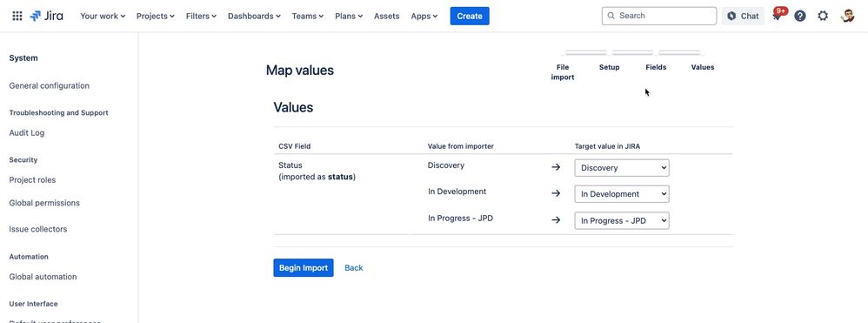Expand the Your work menu
868x323 pixels.
[103, 16]
